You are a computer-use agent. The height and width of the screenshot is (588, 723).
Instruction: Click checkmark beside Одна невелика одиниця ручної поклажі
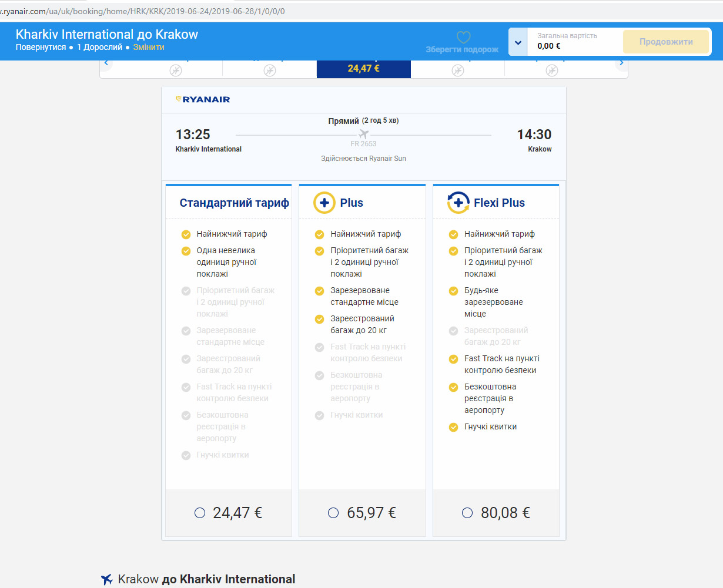[x=186, y=251]
